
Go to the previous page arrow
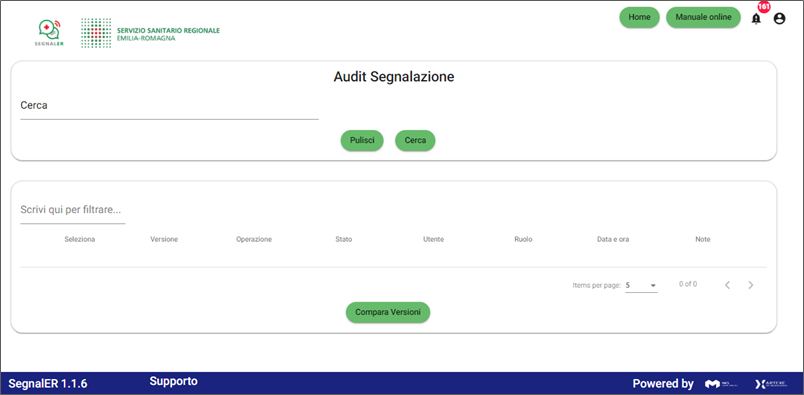click(x=727, y=285)
